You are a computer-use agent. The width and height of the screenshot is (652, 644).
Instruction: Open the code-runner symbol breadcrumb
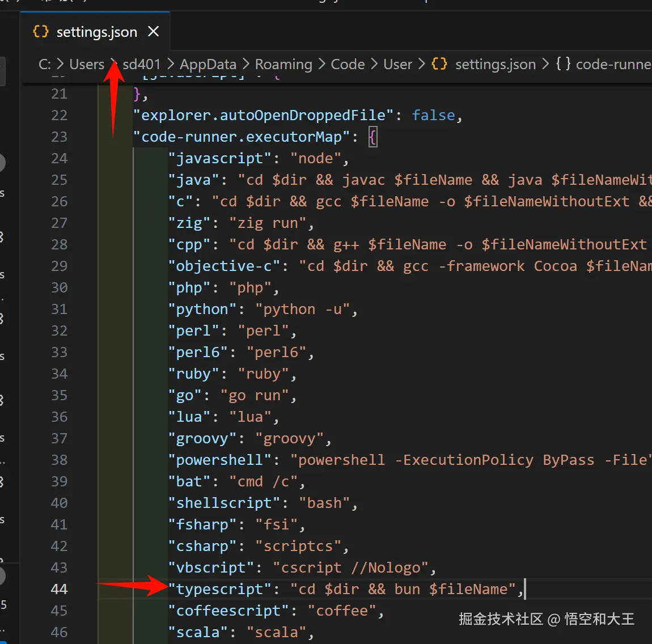click(613, 65)
